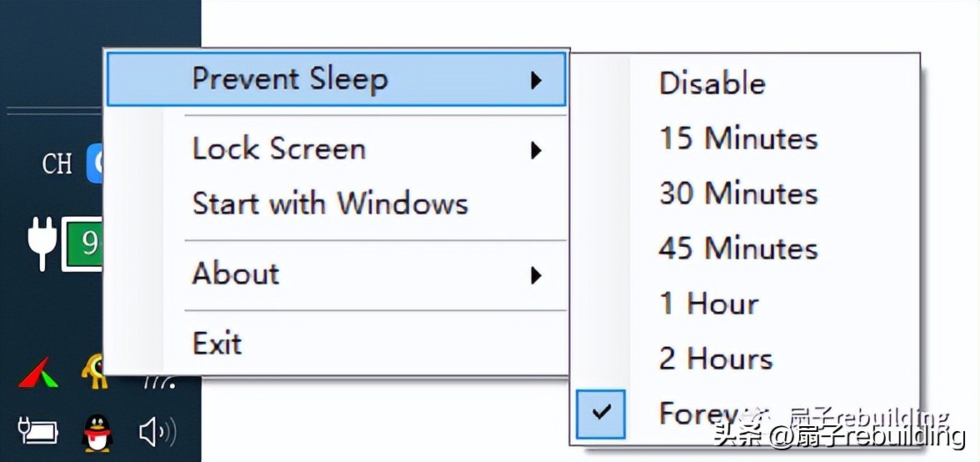Image resolution: width=980 pixels, height=462 pixels.
Task: Click the battery charging tray icon
Action: (x=37, y=431)
